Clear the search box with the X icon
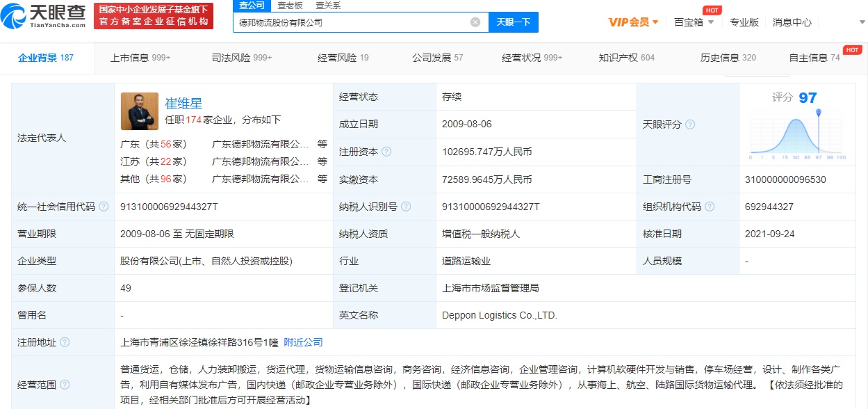 pos(475,22)
